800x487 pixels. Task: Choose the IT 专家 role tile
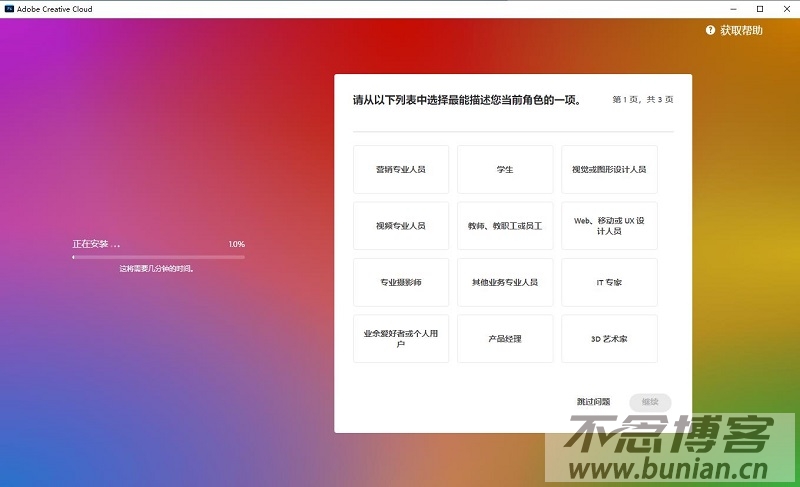609,282
